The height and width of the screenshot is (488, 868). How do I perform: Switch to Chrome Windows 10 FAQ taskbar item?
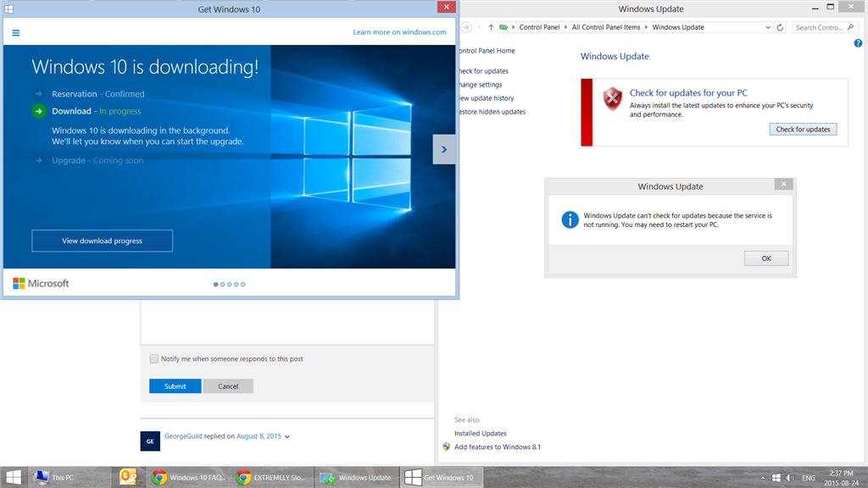click(188, 477)
